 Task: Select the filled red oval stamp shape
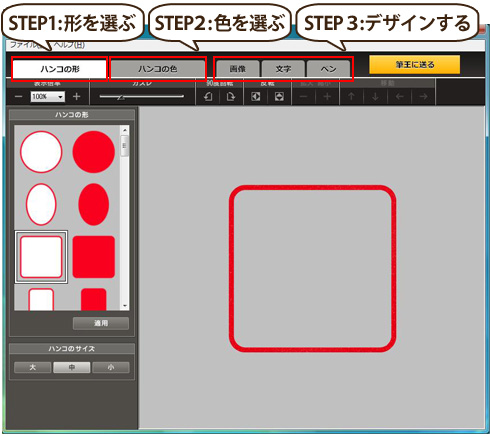pyautogui.click(x=94, y=204)
